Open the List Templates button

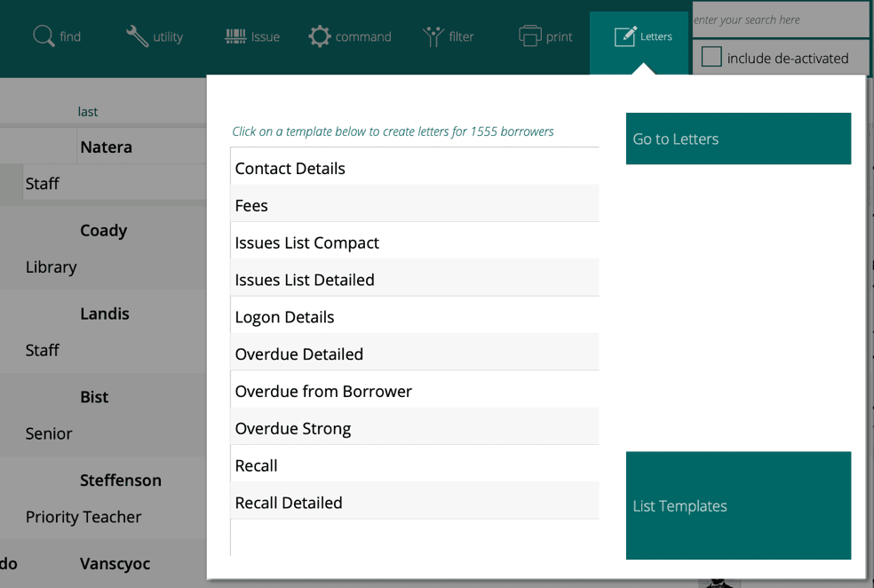(x=738, y=505)
